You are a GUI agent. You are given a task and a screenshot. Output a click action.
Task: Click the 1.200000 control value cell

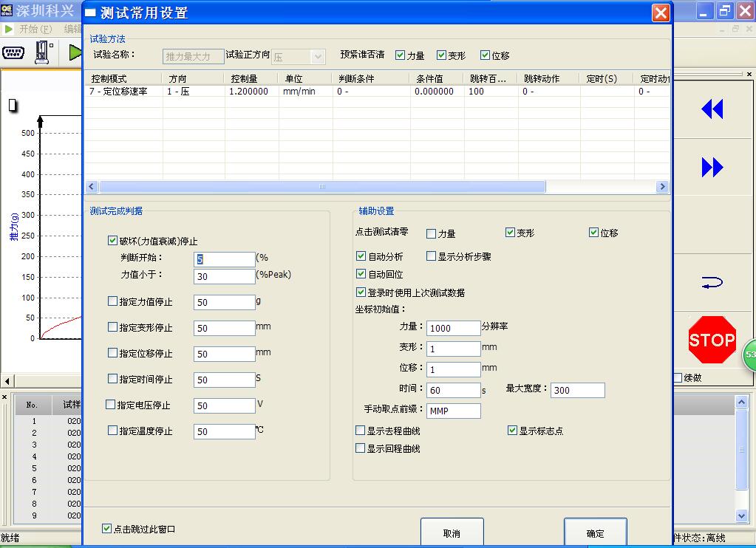click(x=251, y=92)
